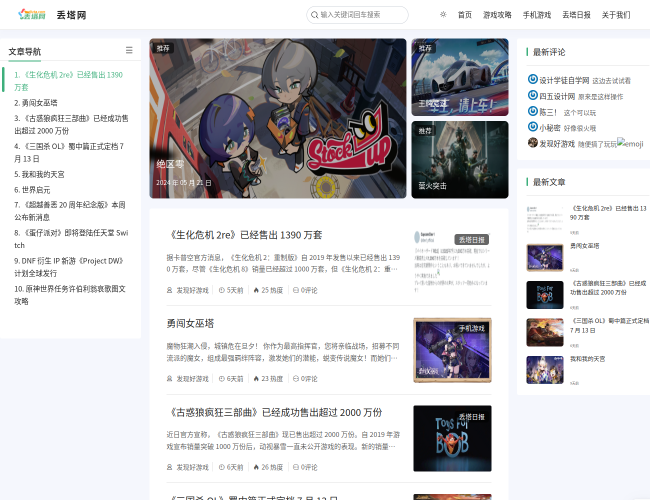
Task: Open the 丢塔日报 navigation menu
Action: pyautogui.click(x=576, y=15)
